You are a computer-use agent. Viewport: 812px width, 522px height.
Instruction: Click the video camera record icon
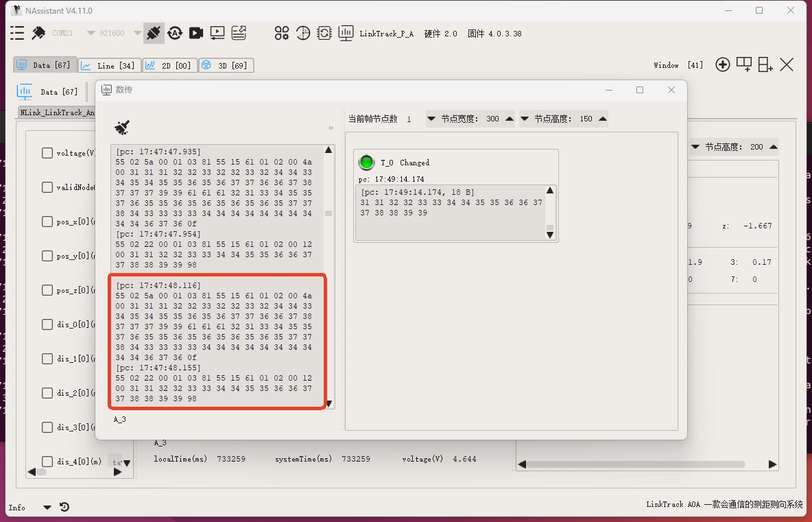pos(196,33)
